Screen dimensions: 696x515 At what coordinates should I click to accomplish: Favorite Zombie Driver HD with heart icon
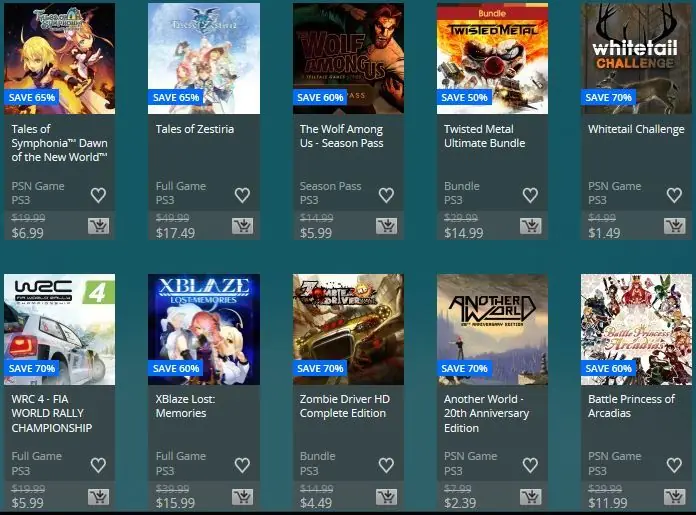coord(386,465)
